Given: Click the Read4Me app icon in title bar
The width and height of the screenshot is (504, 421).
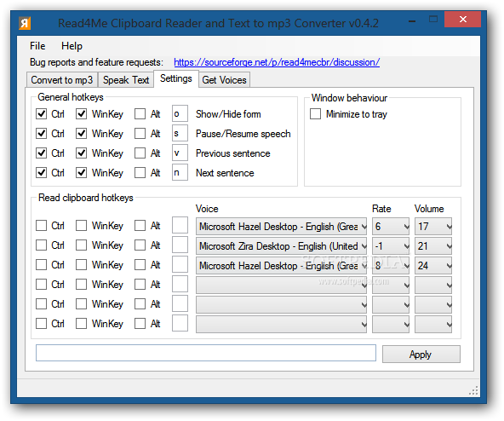Looking at the screenshot, I should pyautogui.click(x=25, y=23).
